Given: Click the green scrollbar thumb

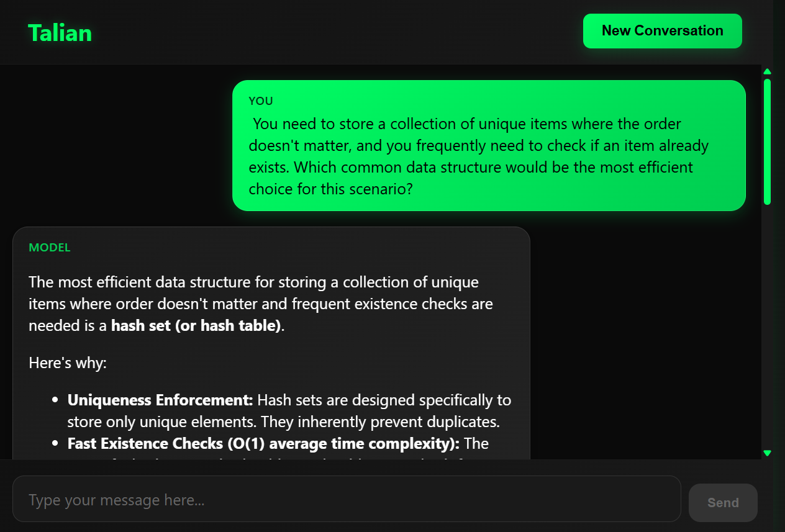Looking at the screenshot, I should point(767,142).
